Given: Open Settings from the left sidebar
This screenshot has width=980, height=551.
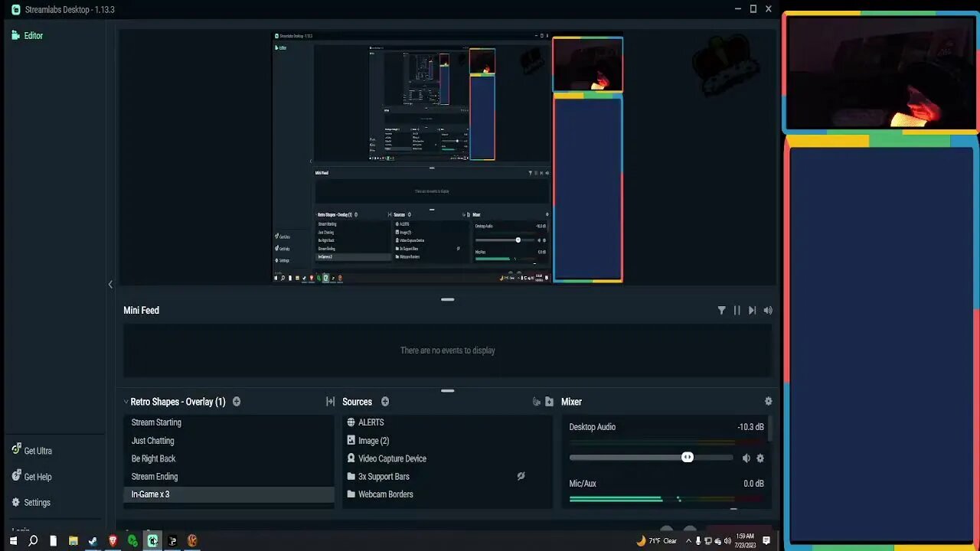Looking at the screenshot, I should [31, 503].
